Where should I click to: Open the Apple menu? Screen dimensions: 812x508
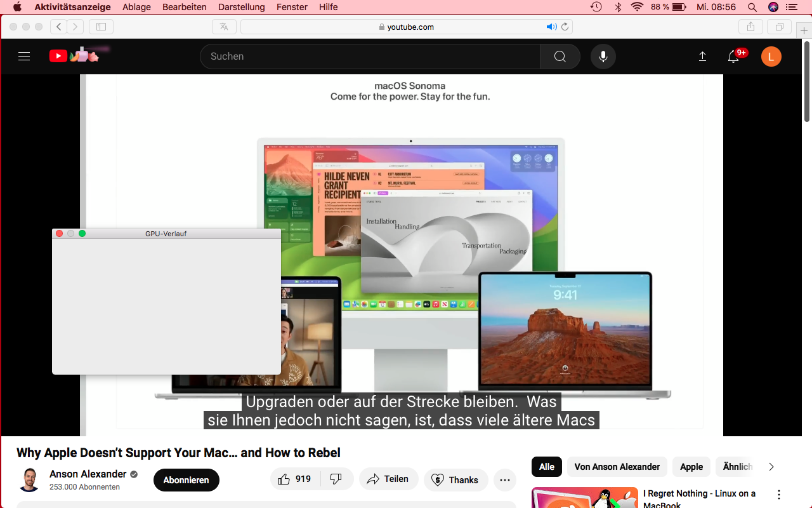[x=17, y=7]
